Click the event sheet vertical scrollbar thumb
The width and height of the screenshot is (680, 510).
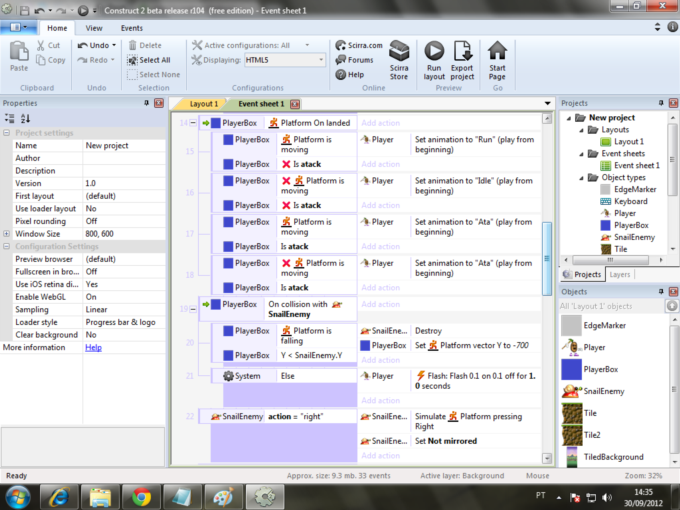pos(547,258)
